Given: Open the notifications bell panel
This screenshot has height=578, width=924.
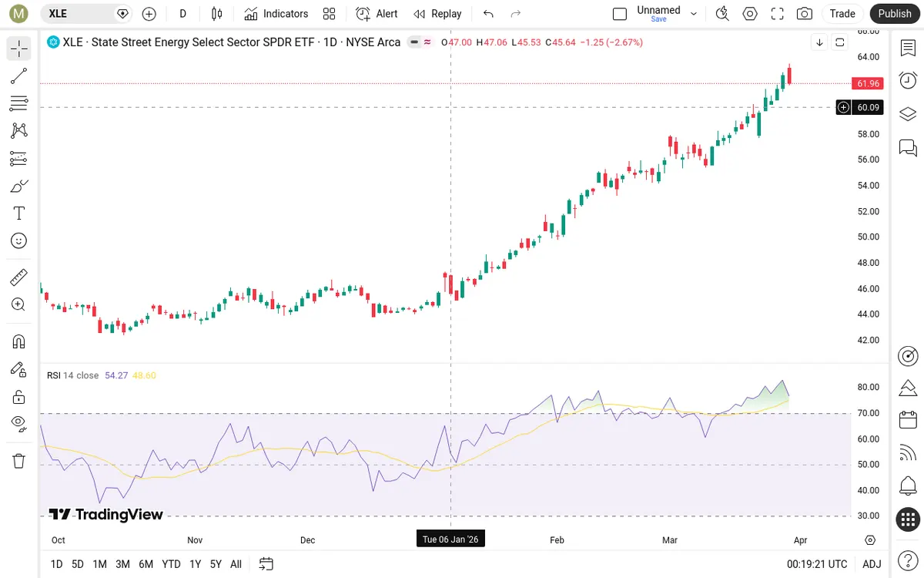Looking at the screenshot, I should tap(908, 486).
